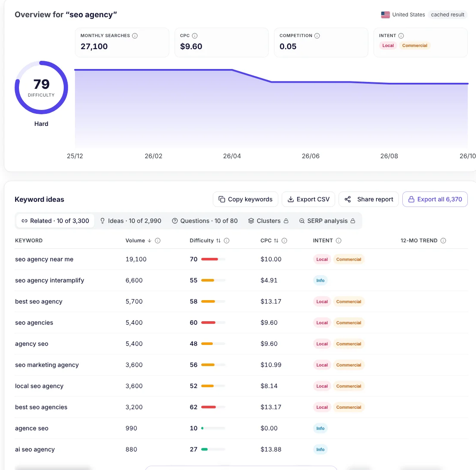Viewport: 476px width, 470px height.
Task: Click the Share report button
Action: 369,199
